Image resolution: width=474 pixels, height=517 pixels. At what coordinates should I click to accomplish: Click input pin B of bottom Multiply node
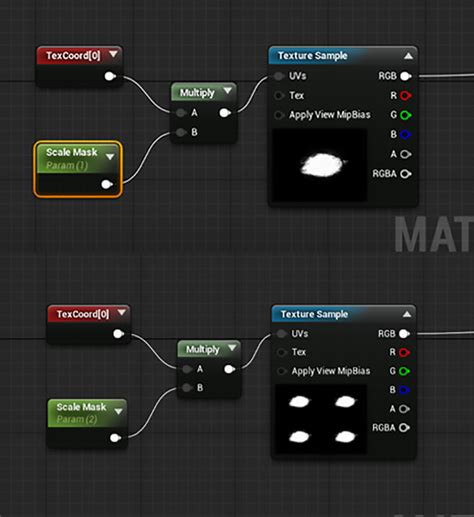[x=187, y=388]
